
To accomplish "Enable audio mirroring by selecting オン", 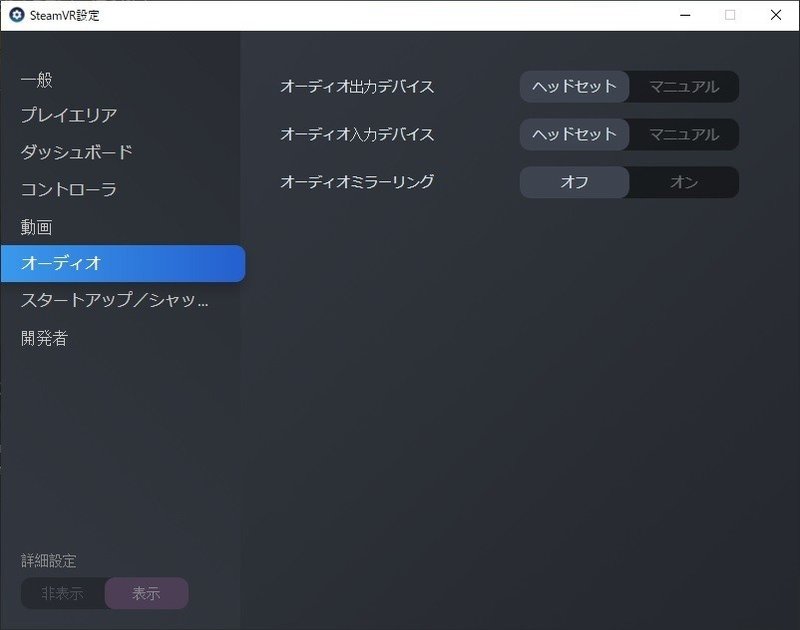I will pos(684,182).
